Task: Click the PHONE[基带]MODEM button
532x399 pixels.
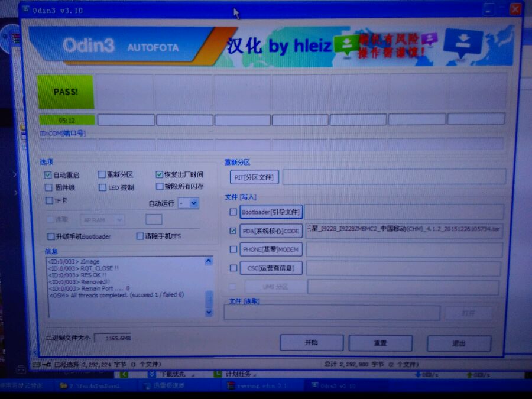Action: point(271,249)
